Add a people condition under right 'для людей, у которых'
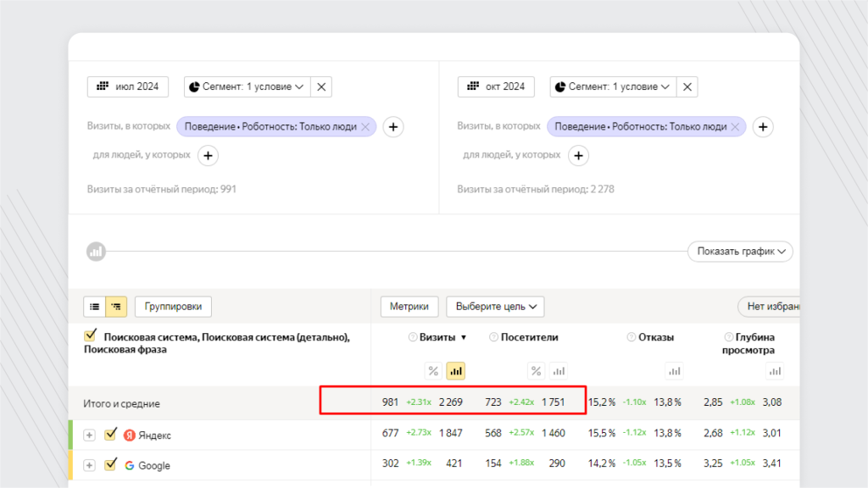This screenshot has height=488, width=868. (578, 156)
